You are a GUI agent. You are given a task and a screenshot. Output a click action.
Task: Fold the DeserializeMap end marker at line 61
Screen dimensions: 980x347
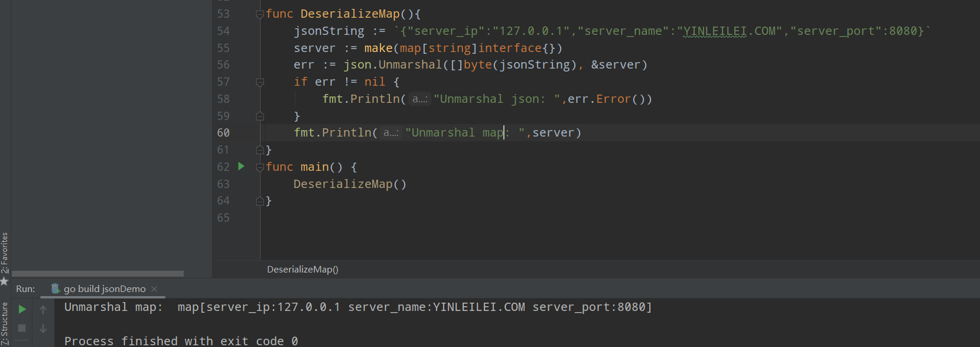pyautogui.click(x=260, y=150)
